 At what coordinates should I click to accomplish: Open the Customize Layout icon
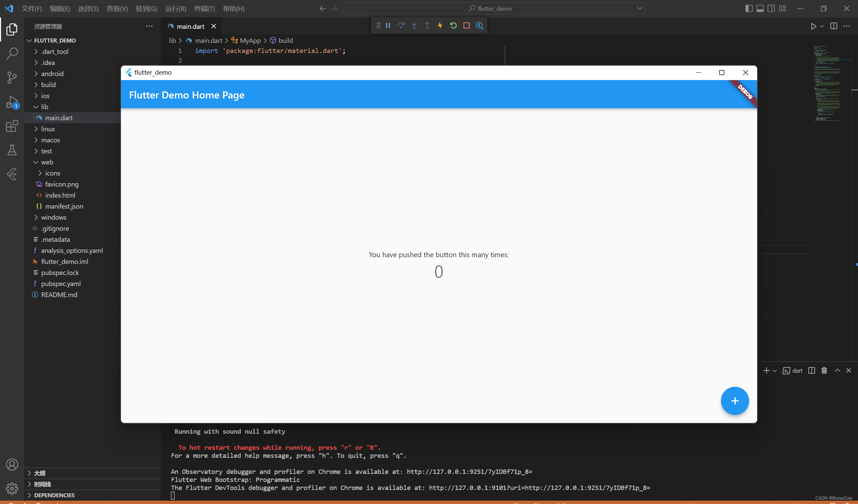tap(782, 8)
